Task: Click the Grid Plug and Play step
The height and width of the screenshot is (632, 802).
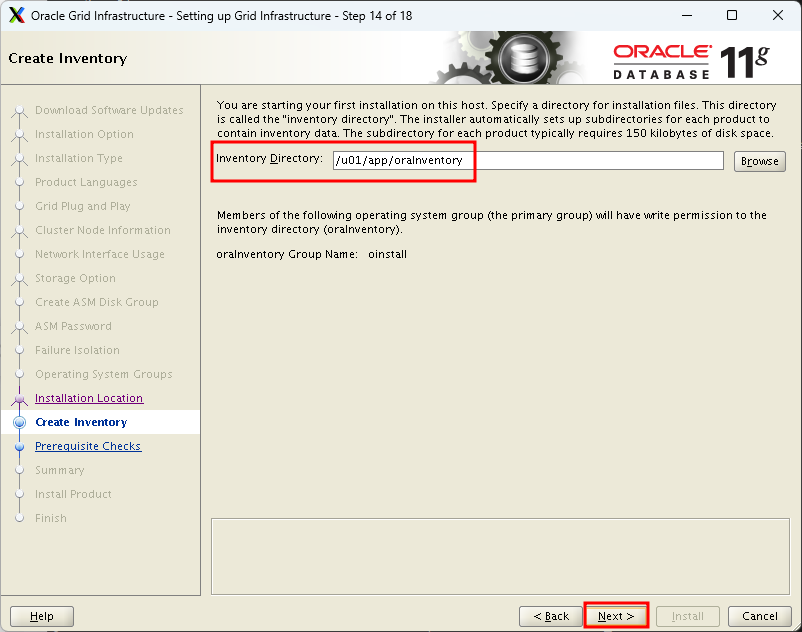Action: (x=83, y=206)
